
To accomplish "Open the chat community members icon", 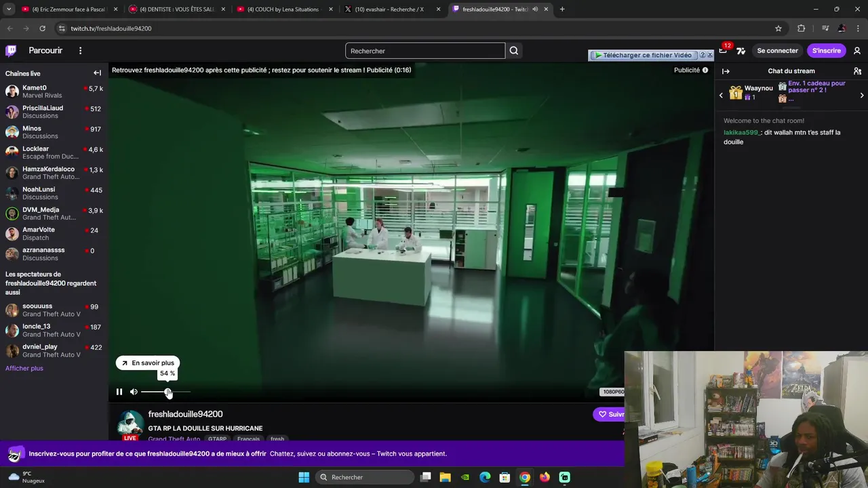I will coord(857,71).
